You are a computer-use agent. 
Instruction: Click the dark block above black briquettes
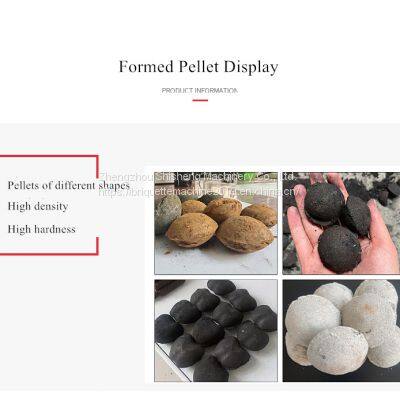pyautogui.click(x=168, y=288)
